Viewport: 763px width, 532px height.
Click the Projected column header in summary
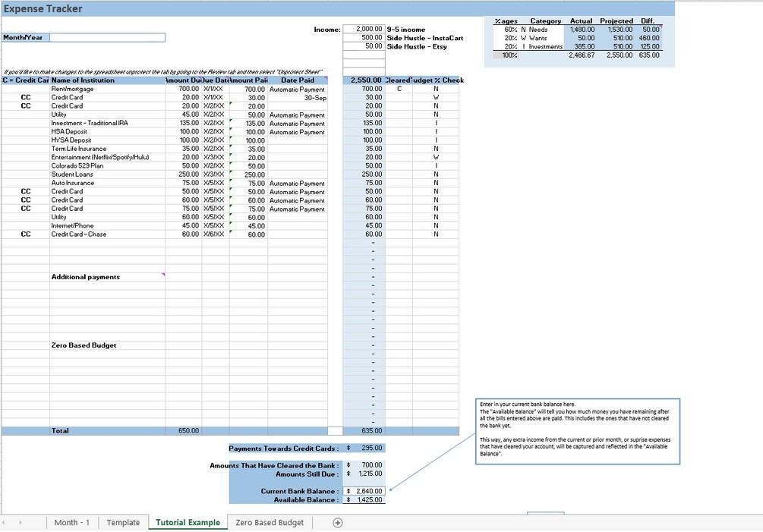click(616, 21)
